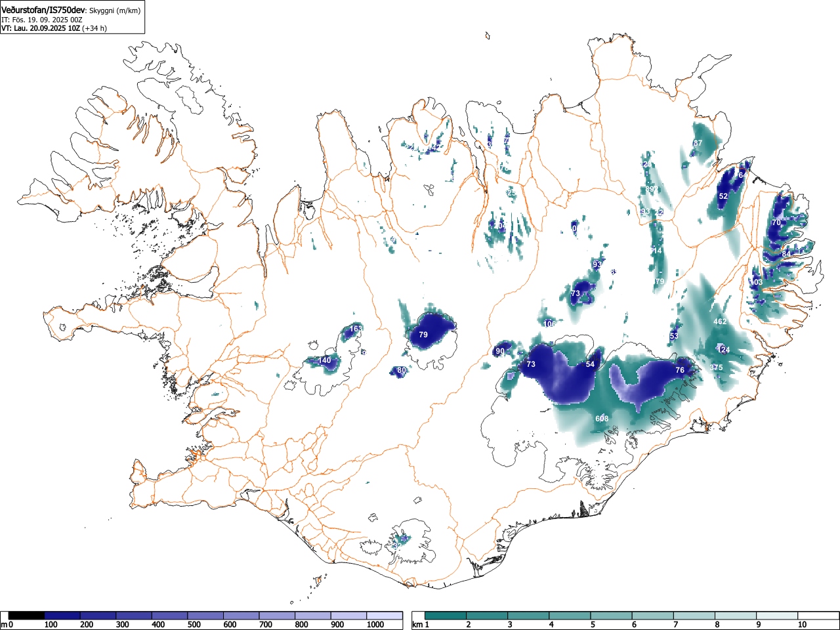Viewport: 840px width, 630px height.
Task: Select the 800–900 m legend swatch
Action: [313, 616]
